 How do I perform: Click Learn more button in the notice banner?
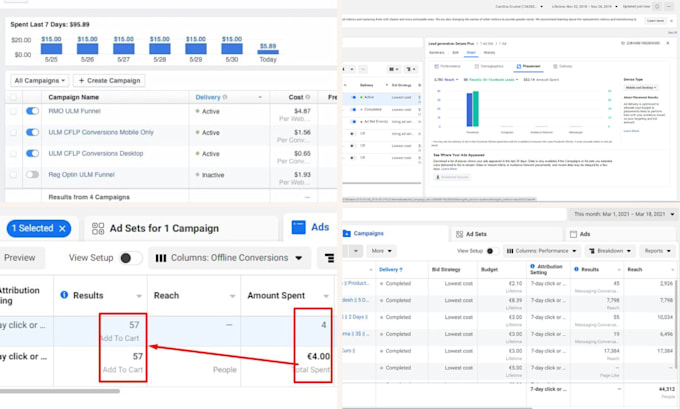tap(655, 21)
